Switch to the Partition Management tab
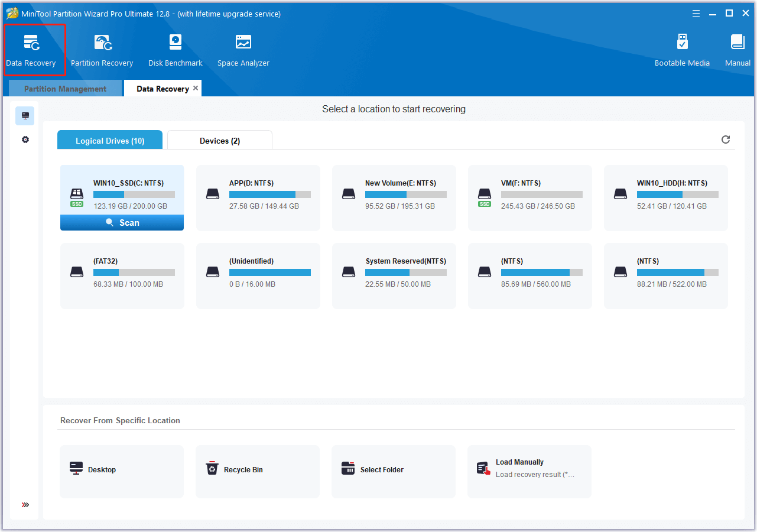This screenshot has height=532, width=757. (65, 89)
